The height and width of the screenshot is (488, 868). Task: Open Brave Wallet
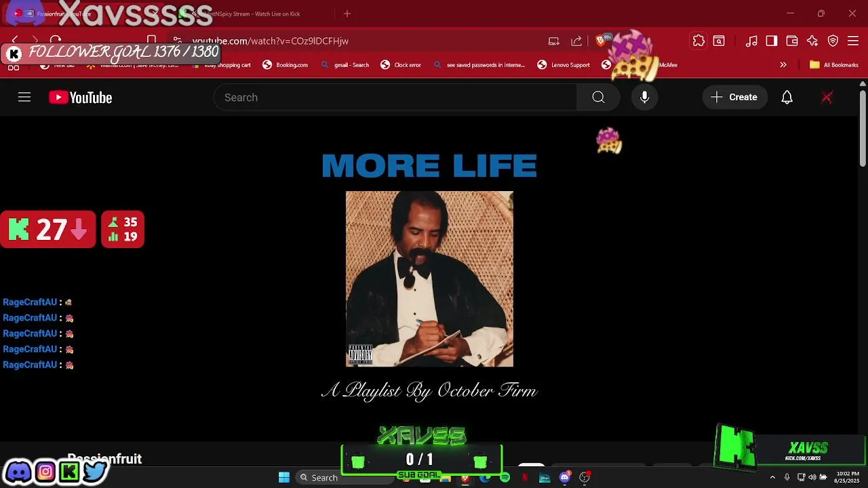pyautogui.click(x=792, y=41)
